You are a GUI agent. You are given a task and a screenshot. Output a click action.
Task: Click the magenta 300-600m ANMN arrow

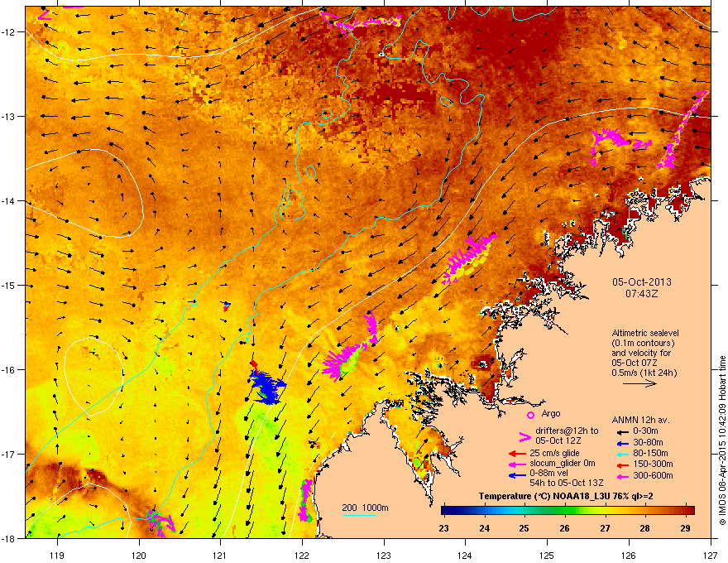tap(621, 476)
